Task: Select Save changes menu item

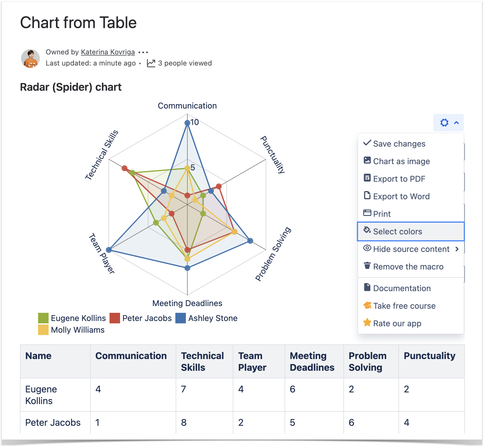Action: click(399, 144)
